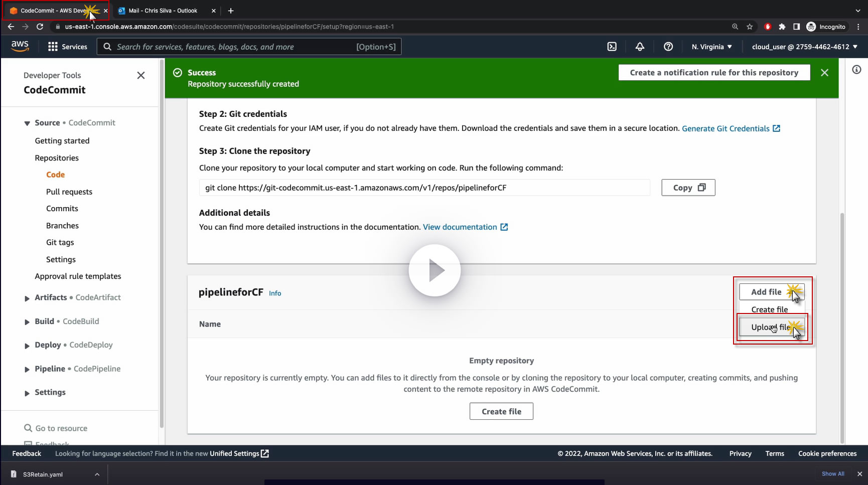Go to Getting started in sidebar

(x=62, y=141)
